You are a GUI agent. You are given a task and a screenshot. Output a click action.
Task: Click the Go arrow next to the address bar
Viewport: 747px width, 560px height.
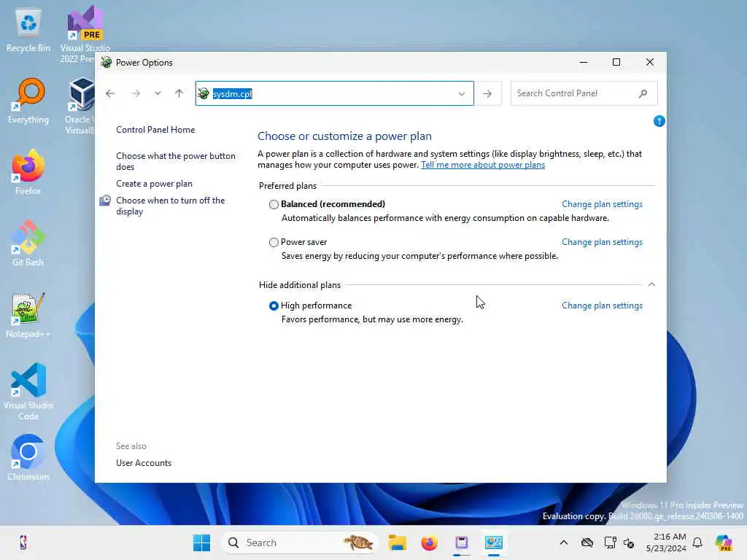pyautogui.click(x=487, y=94)
